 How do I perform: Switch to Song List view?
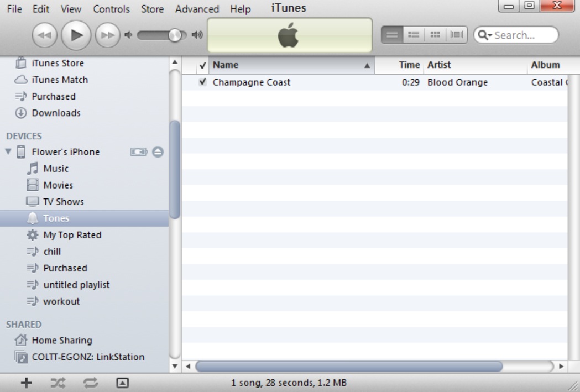point(392,35)
